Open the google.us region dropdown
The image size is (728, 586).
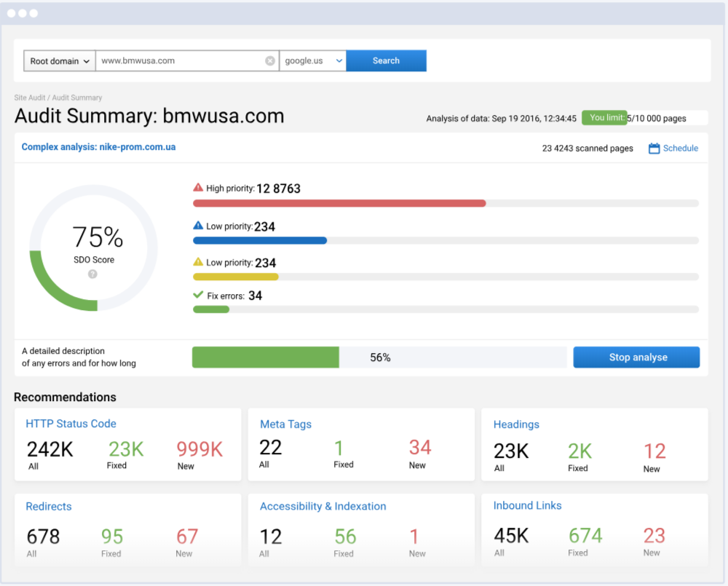coord(312,60)
